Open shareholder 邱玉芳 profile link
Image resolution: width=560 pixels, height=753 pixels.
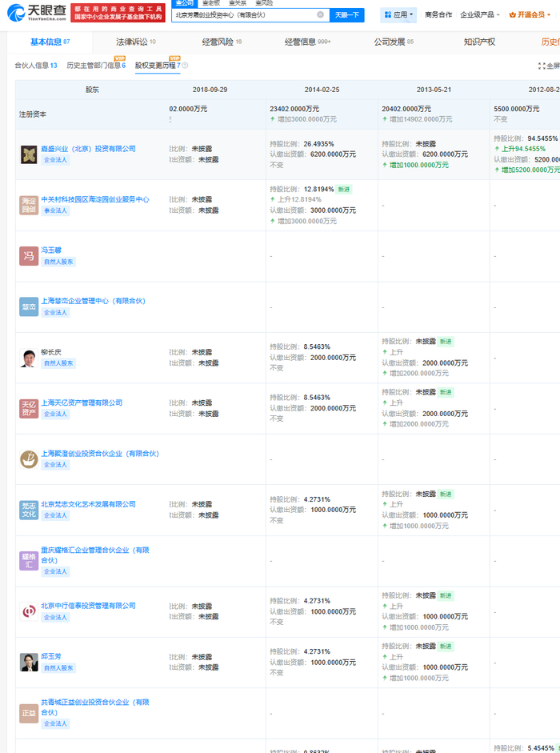click(51, 656)
